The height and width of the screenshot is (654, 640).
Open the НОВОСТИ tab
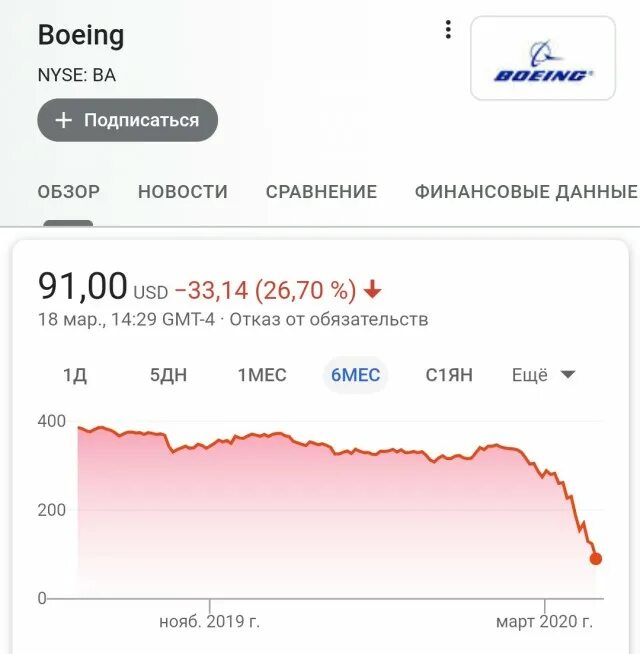tap(183, 192)
